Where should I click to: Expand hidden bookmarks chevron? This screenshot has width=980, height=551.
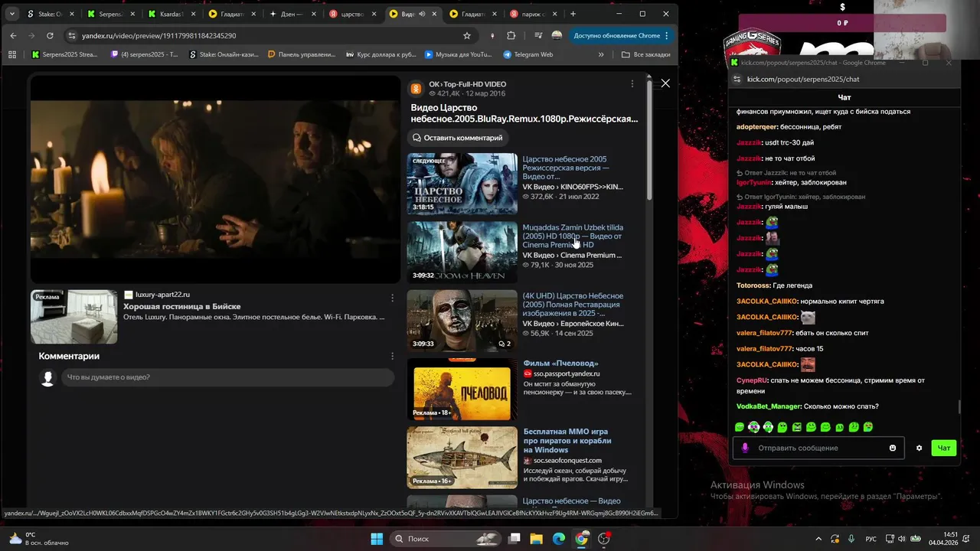tap(601, 54)
